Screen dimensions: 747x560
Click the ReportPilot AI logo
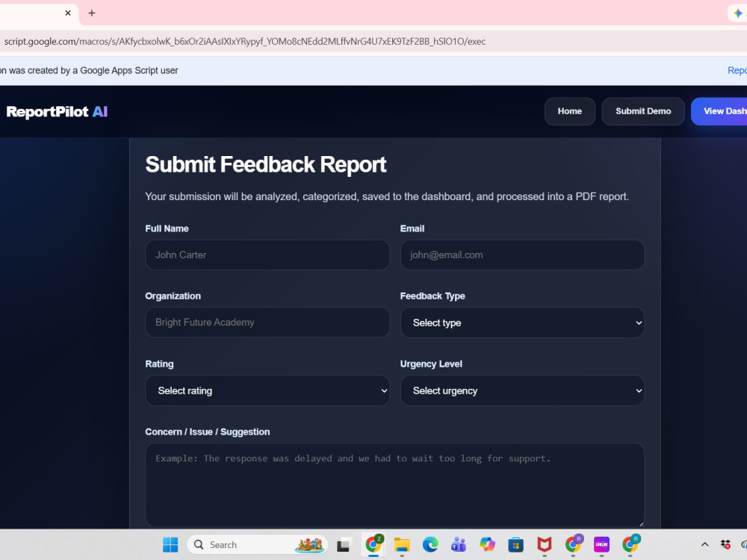pos(57,111)
